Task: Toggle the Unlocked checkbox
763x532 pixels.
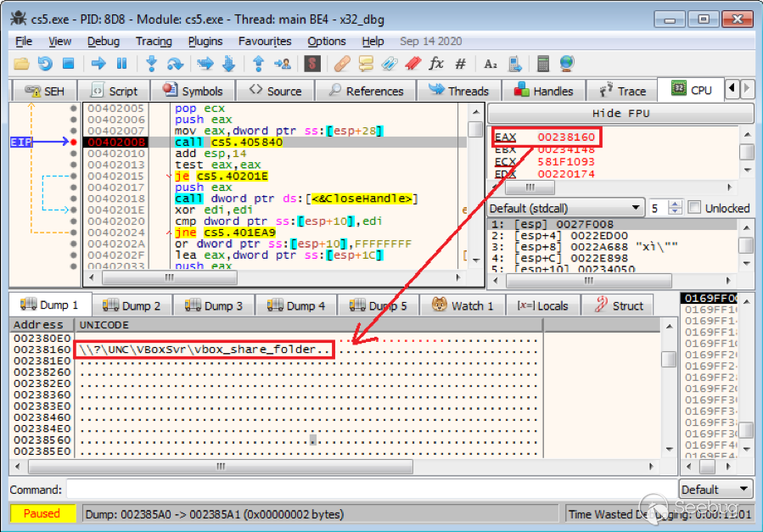Action: (x=694, y=208)
